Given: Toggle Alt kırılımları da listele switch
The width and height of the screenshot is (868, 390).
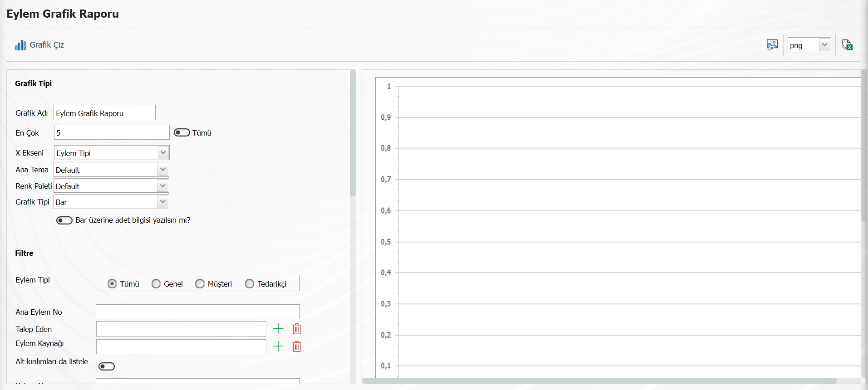Looking at the screenshot, I should pyautogui.click(x=107, y=366).
